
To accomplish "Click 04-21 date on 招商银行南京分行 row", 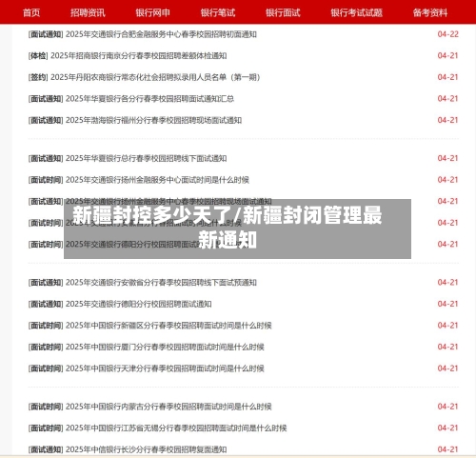I will (x=447, y=56).
